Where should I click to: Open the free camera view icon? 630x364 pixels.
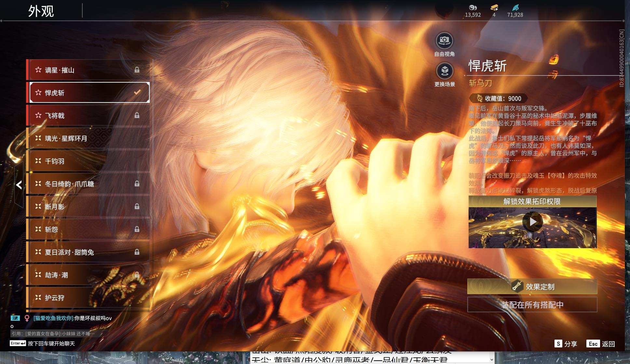tap(444, 41)
